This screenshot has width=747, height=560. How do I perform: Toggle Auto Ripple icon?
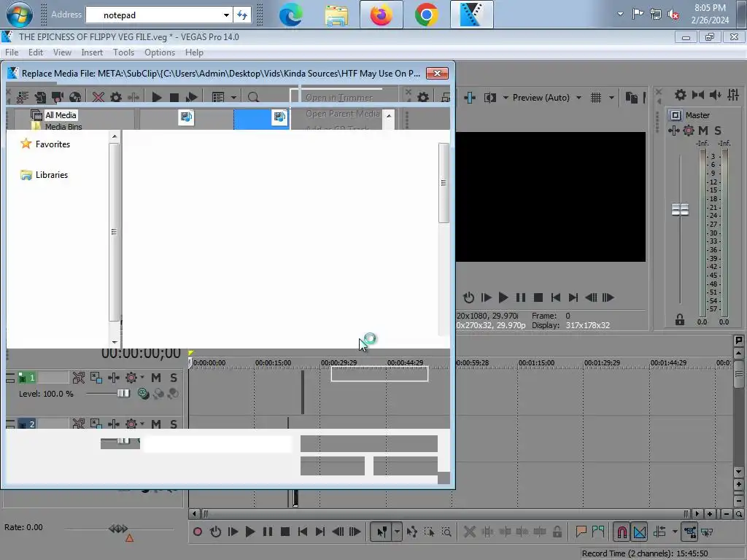pyautogui.click(x=659, y=532)
